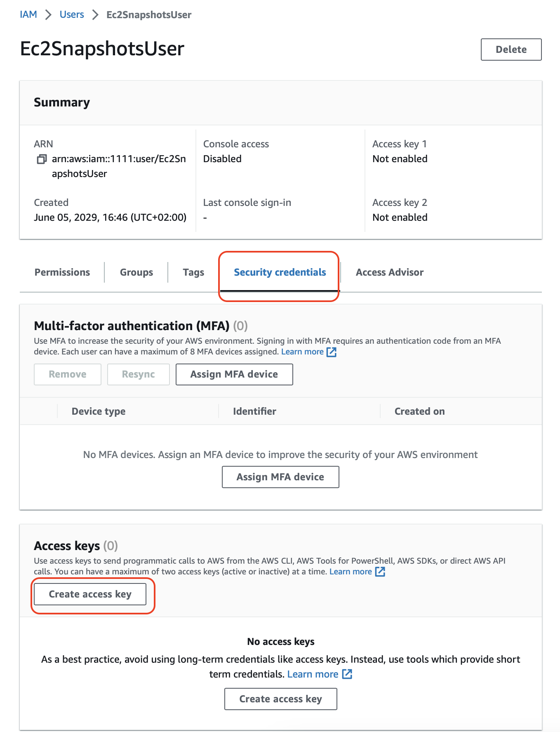
Task: Select the Tags tab
Action: pos(193,272)
